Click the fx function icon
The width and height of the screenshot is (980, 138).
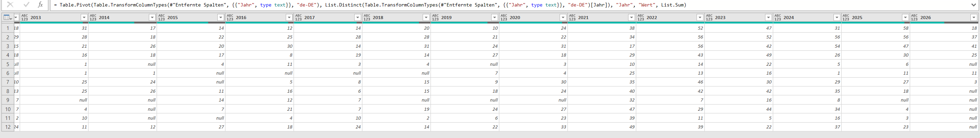tap(40, 4)
